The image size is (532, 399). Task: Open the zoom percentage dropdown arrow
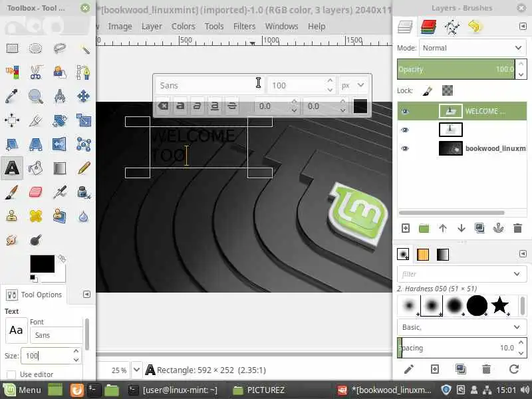[136, 370]
